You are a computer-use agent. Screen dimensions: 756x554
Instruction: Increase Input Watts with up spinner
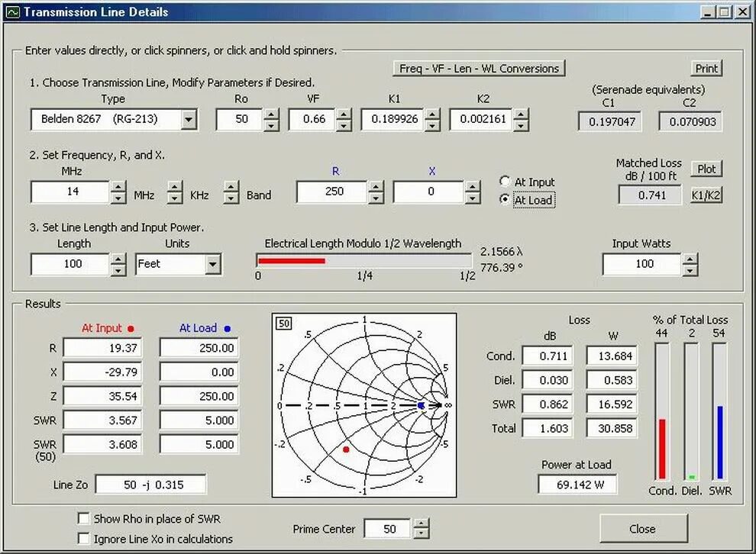tap(690, 259)
